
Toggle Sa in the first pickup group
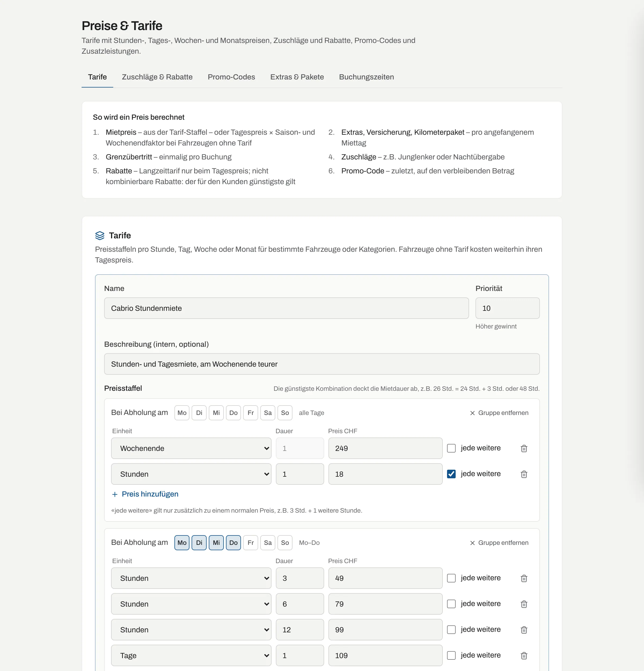(x=268, y=413)
